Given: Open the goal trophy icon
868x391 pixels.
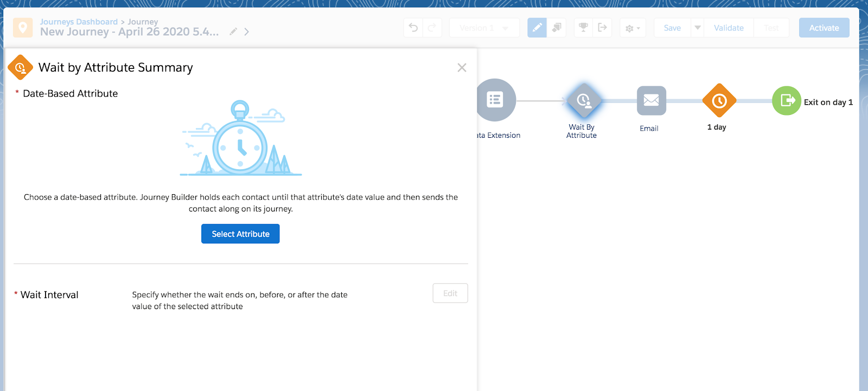Looking at the screenshot, I should (584, 28).
